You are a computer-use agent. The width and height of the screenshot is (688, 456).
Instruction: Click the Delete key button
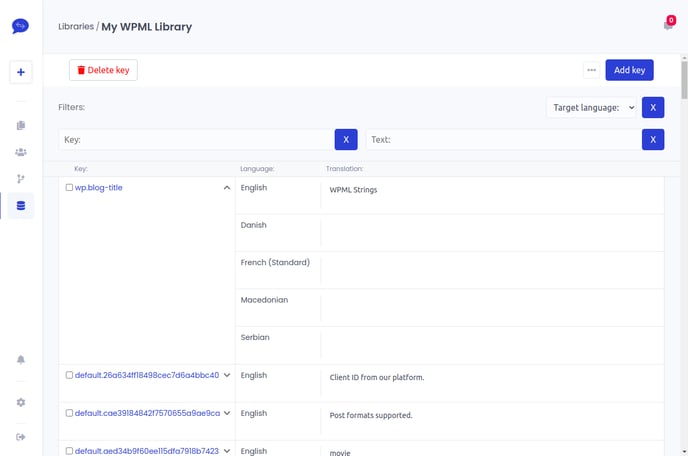tap(103, 70)
